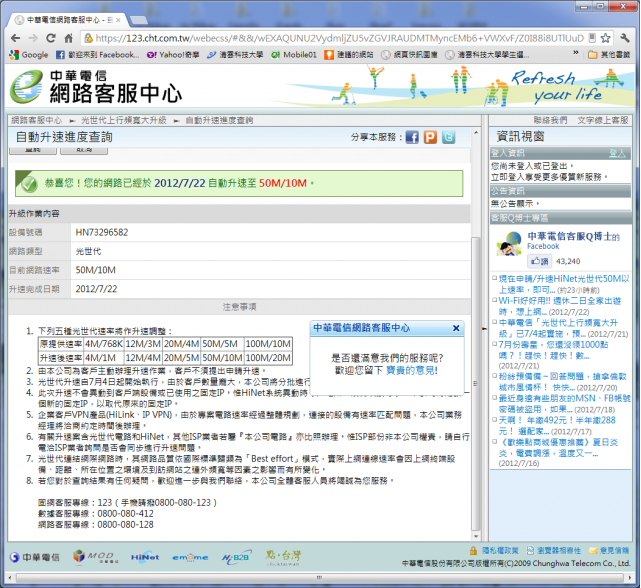Click the horizontal scrollbar right arrow

pos(629,578)
